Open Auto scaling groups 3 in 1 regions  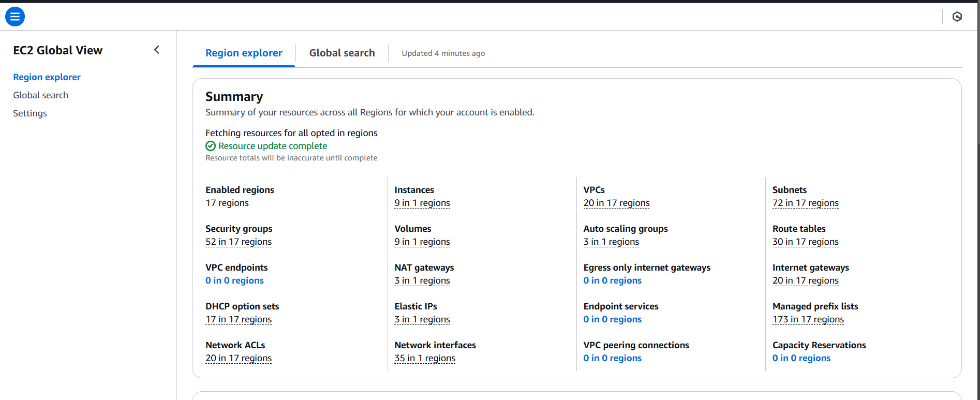pyautogui.click(x=611, y=242)
